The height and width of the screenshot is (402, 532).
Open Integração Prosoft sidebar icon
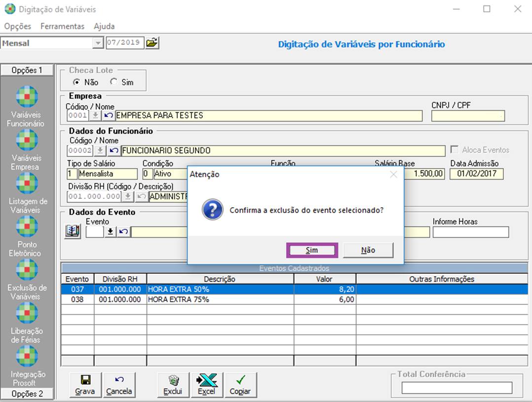27,357
